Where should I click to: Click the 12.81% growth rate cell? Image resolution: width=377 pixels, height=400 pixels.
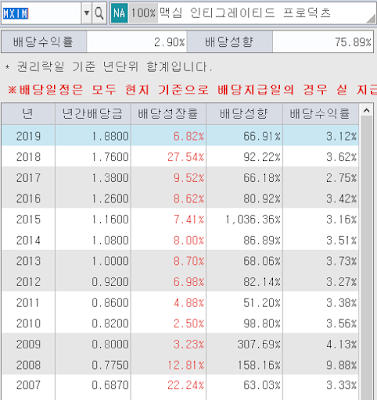[168, 365]
